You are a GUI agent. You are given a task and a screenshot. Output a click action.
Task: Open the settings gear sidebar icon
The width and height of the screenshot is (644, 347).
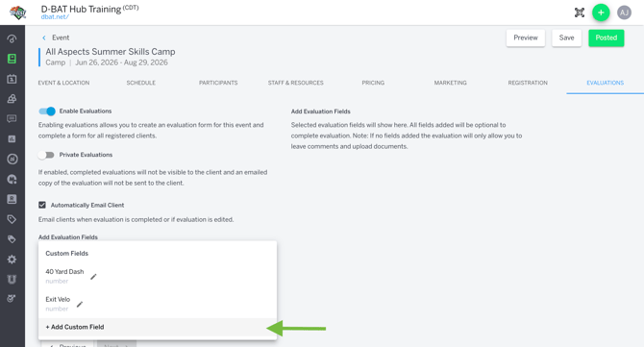[12, 260]
